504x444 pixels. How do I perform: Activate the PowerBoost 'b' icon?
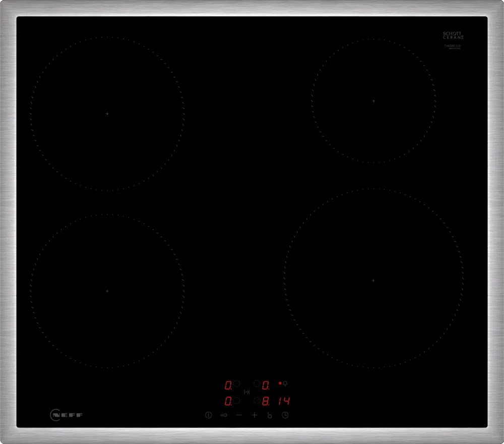(270, 415)
